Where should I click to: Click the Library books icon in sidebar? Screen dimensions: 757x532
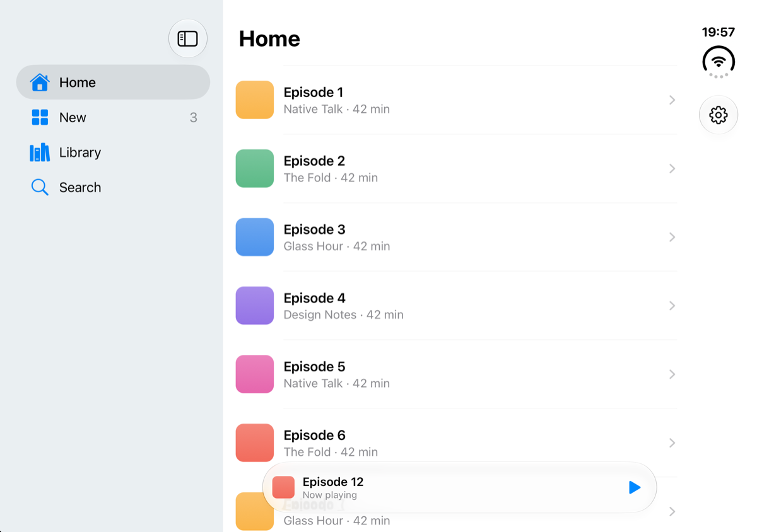point(40,153)
